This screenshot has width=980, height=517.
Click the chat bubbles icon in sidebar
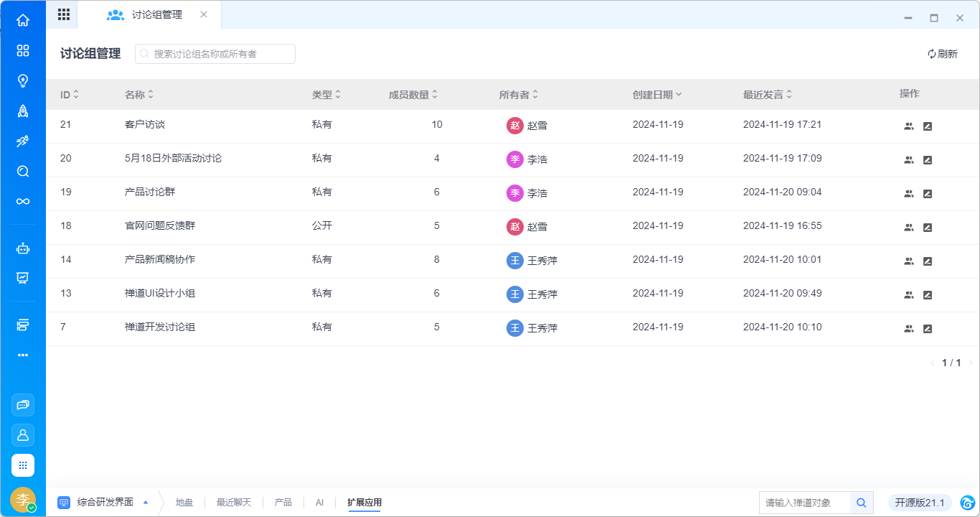[x=23, y=405]
